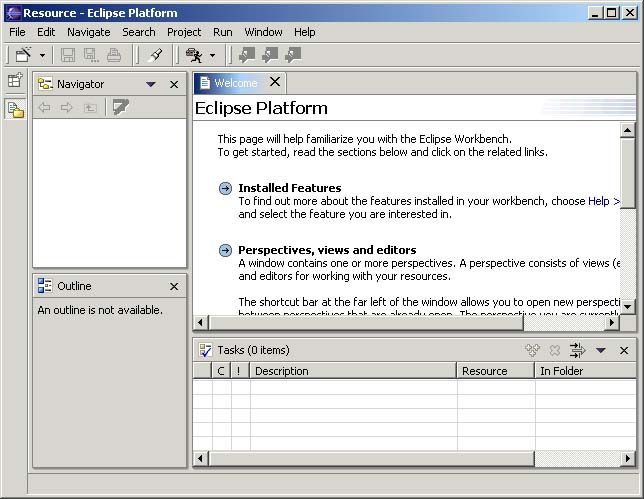
Task: Open the Help menu
Action: click(304, 32)
